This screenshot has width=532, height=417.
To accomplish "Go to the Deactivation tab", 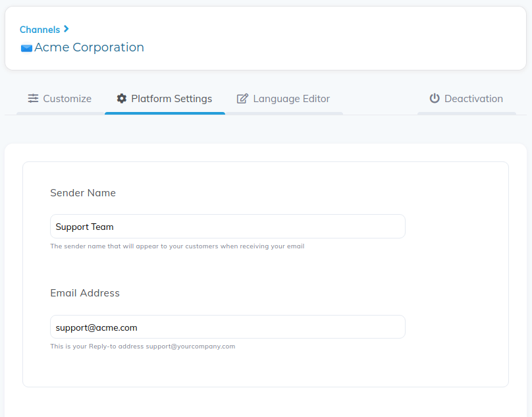I will coord(467,98).
